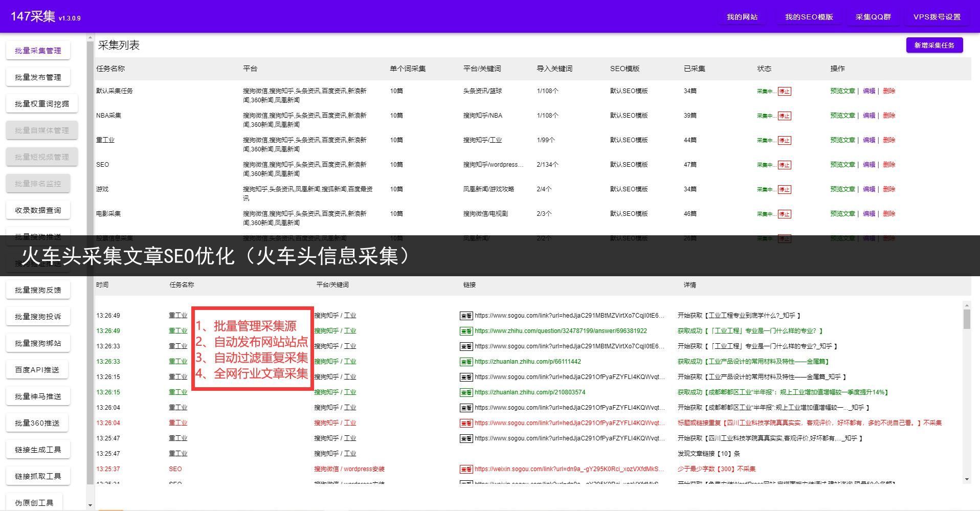Stop the 默认采集任务 task
This screenshot has width=980, height=511.
785,91
